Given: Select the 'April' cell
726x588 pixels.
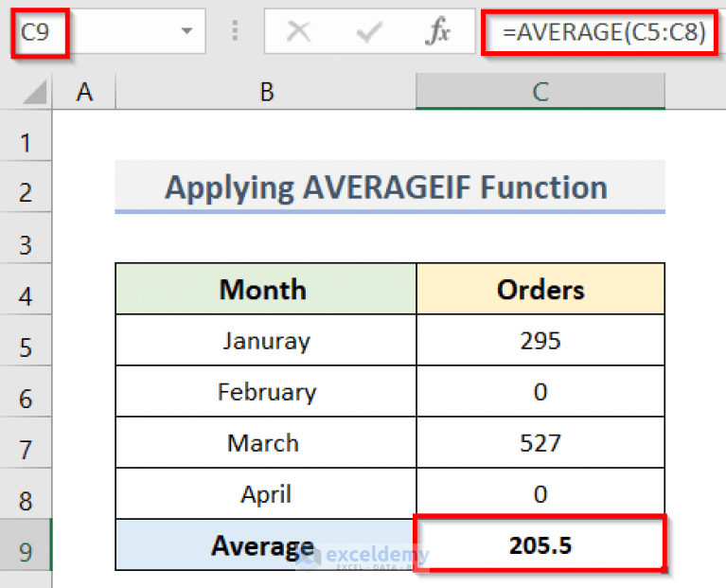Looking at the screenshot, I should click(x=266, y=493).
